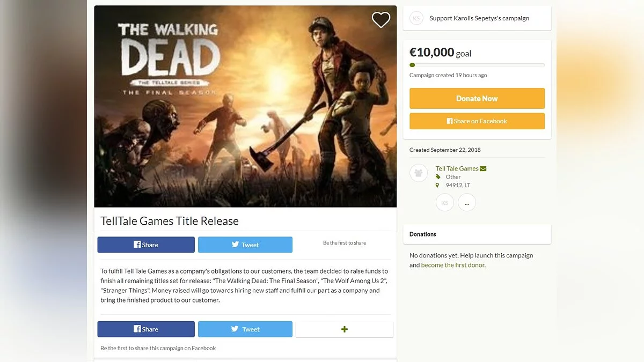Screen dimensions: 644x362
Task: Click the donation goal progress bar
Action: coord(477,65)
